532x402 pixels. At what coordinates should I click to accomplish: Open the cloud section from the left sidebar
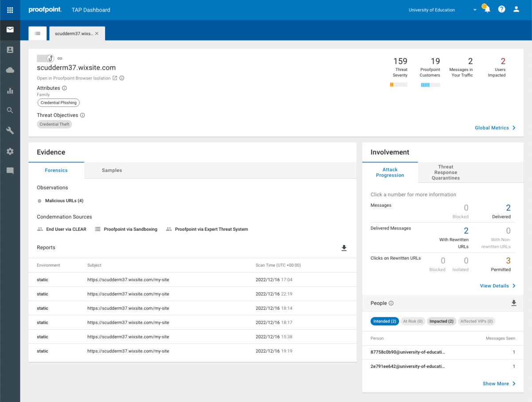10,70
